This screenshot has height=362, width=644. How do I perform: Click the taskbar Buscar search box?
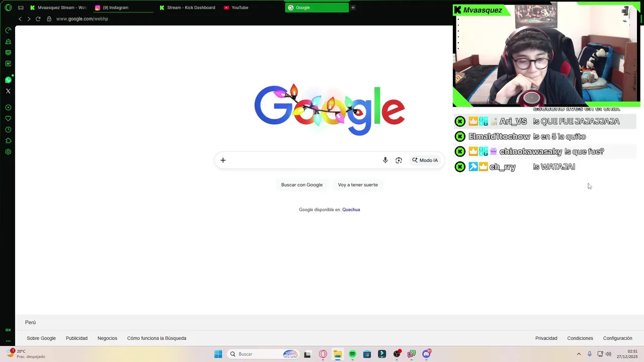coord(263,354)
